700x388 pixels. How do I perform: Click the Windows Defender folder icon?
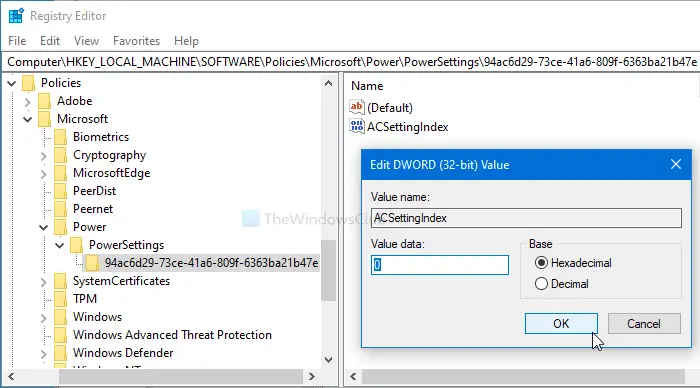pyautogui.click(x=60, y=353)
